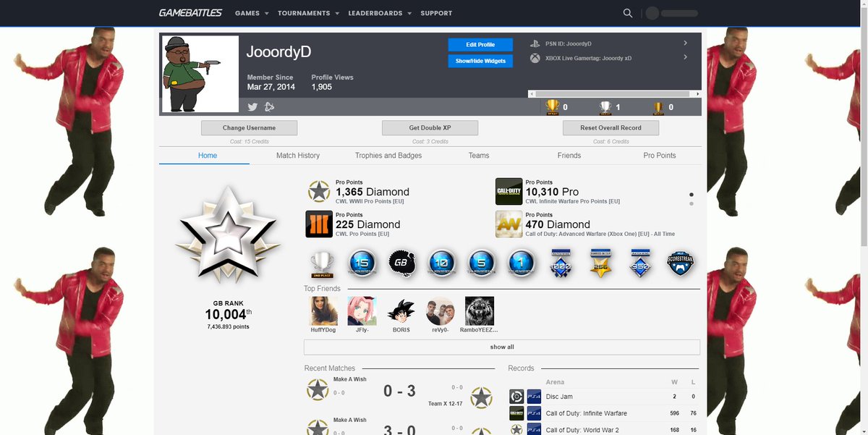The height and width of the screenshot is (435, 868).
Task: Click the 5 Tournaments badge
Action: (481, 263)
